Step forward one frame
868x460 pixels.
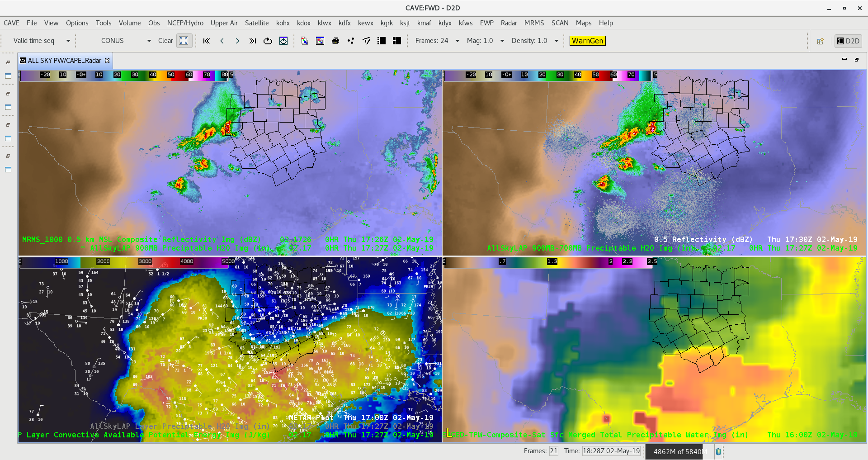pyautogui.click(x=237, y=41)
